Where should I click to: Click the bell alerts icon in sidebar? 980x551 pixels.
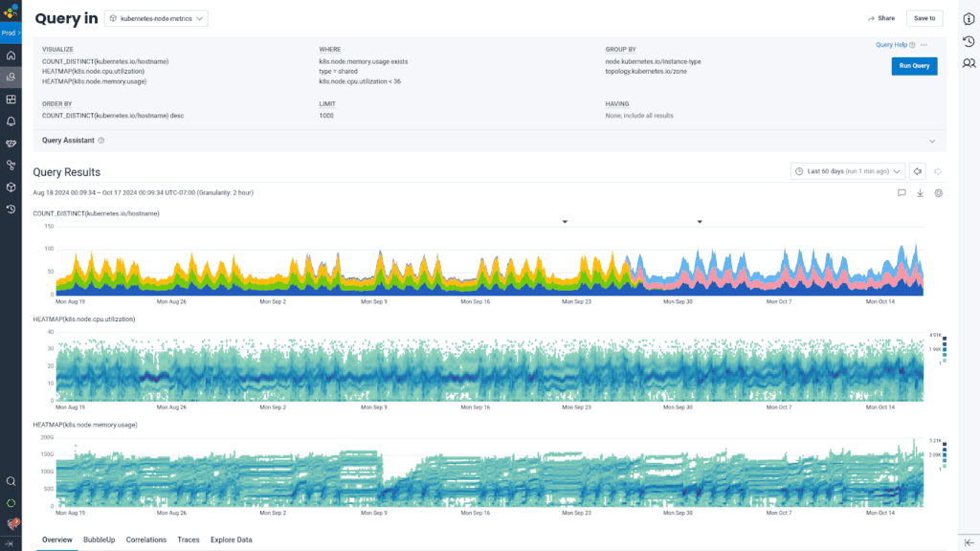(11, 121)
